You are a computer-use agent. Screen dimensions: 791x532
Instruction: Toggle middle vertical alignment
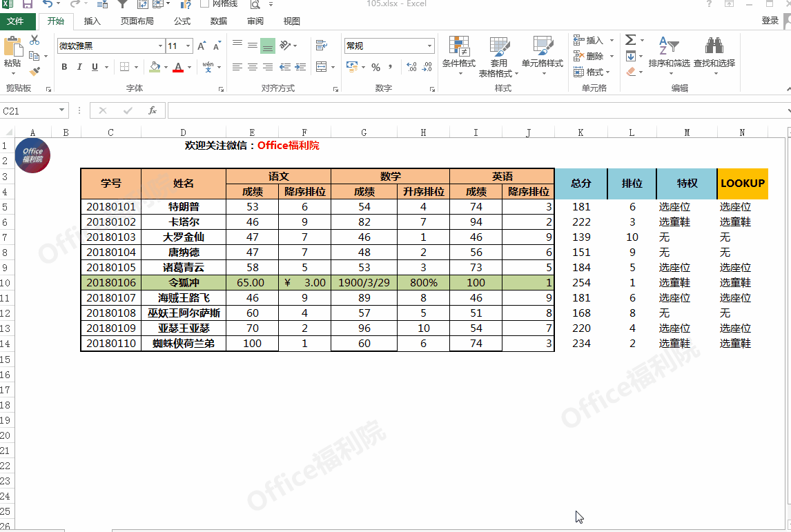pos(253,46)
